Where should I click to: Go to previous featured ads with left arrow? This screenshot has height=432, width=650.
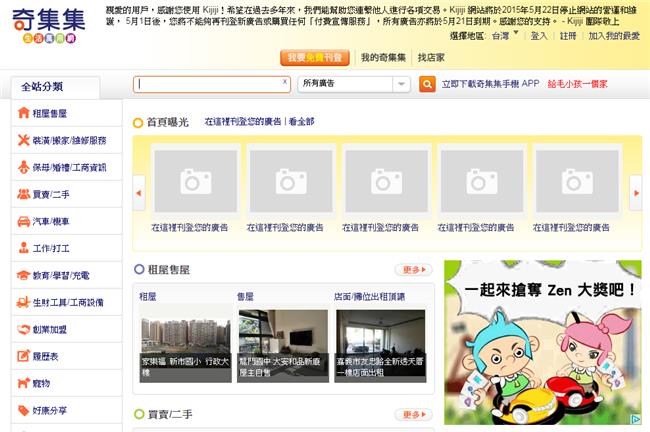pyautogui.click(x=139, y=193)
